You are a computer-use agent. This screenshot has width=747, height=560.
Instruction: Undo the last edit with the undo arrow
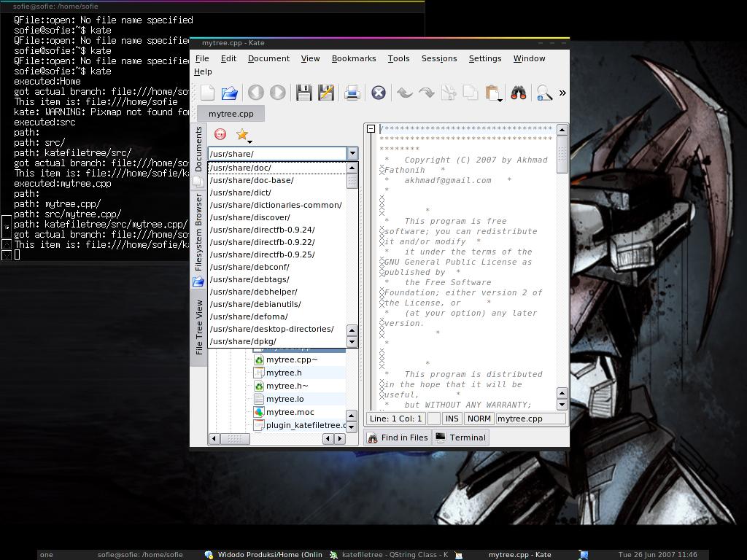(404, 93)
